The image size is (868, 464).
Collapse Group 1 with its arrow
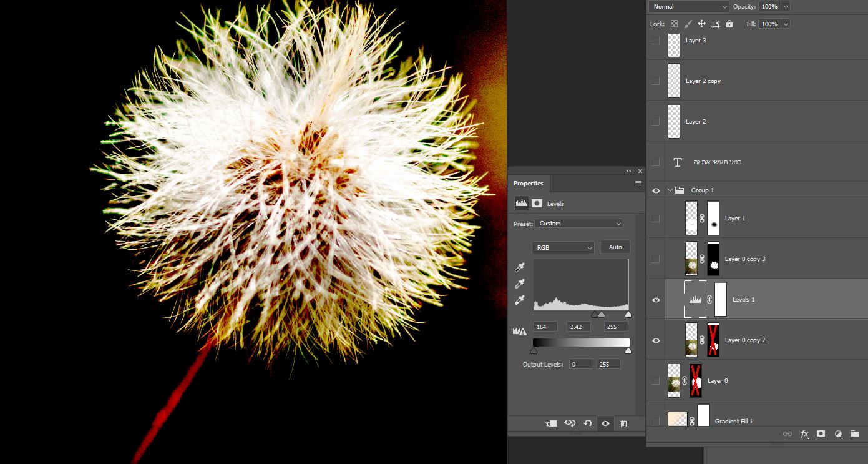pyautogui.click(x=670, y=190)
